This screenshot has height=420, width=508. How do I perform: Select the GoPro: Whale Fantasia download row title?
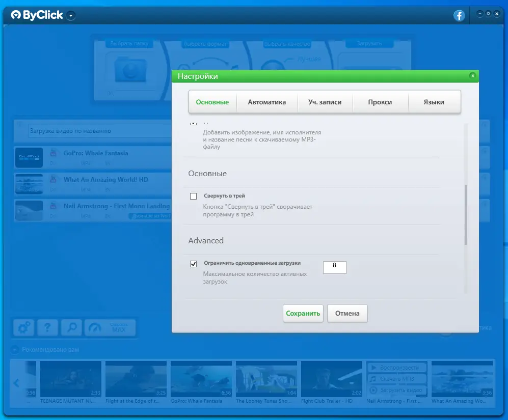(96, 153)
